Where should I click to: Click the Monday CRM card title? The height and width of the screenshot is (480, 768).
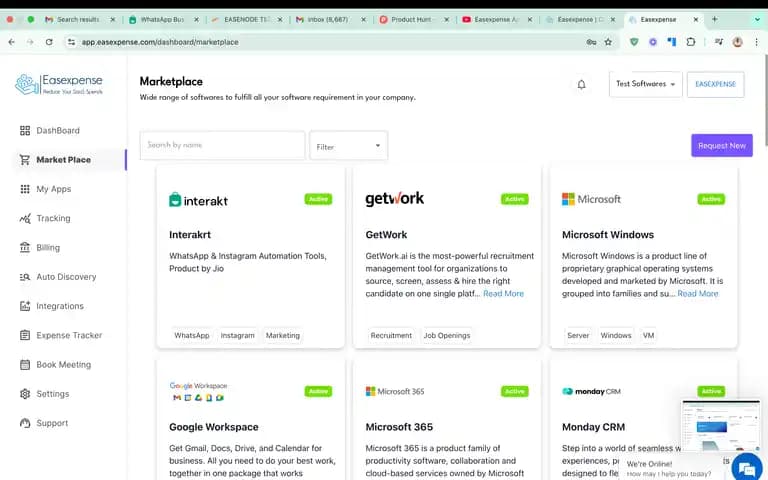click(593, 427)
